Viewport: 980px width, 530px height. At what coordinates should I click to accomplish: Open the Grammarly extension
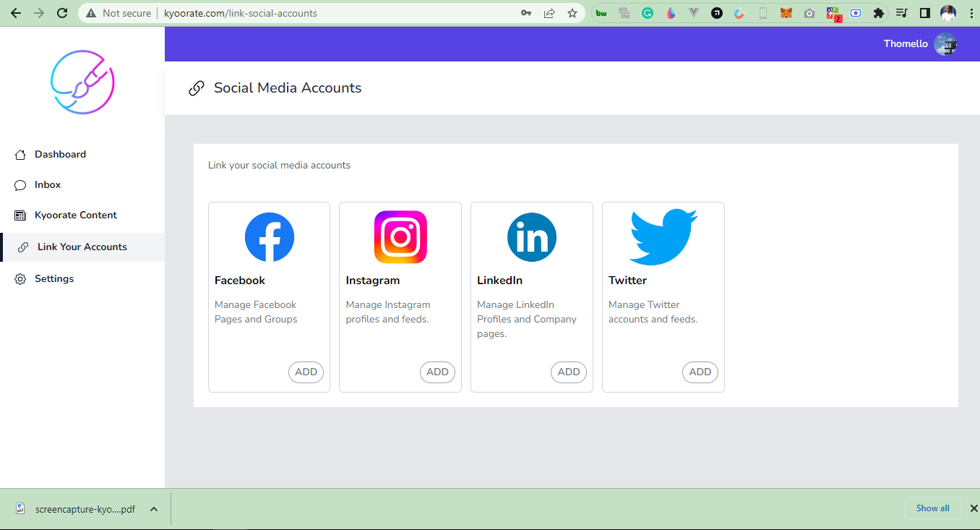click(648, 13)
